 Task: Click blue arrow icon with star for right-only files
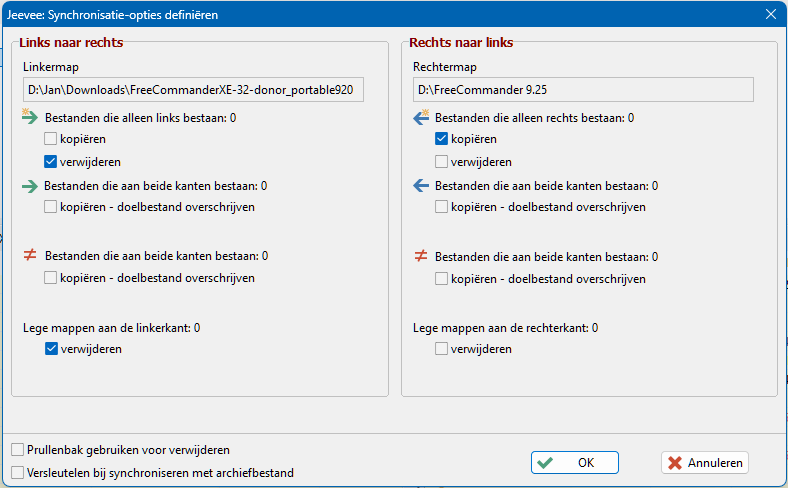tap(421, 117)
